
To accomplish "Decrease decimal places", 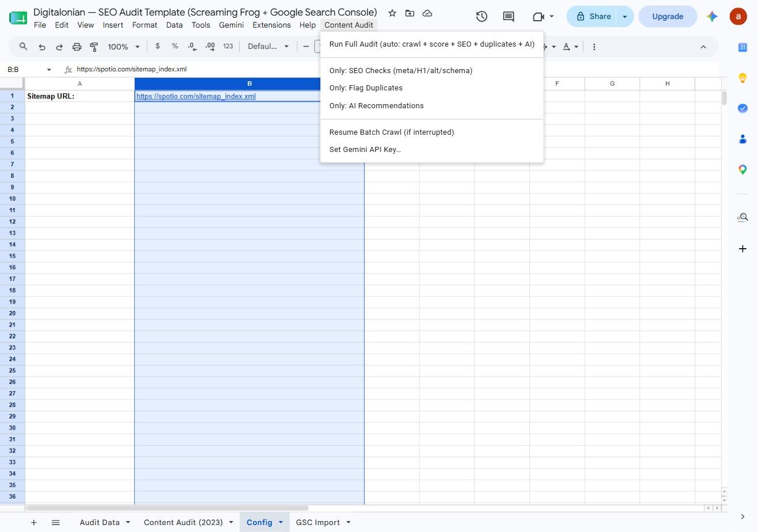I will (192, 47).
